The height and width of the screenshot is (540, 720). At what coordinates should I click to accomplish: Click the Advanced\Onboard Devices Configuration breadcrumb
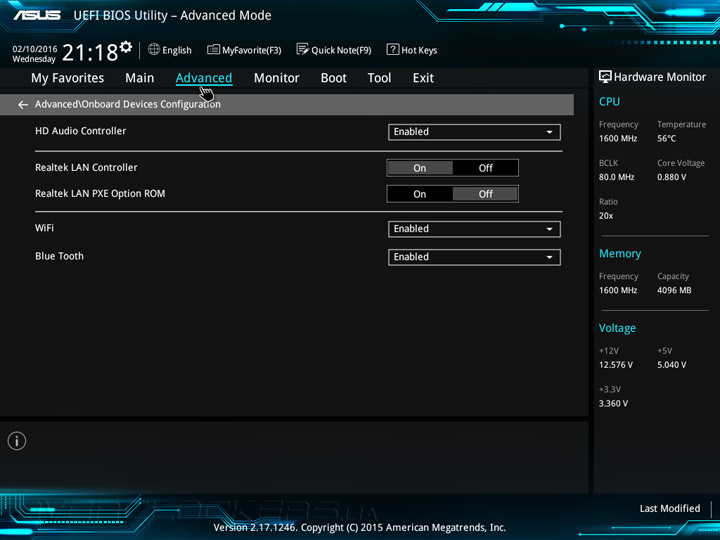click(x=128, y=104)
